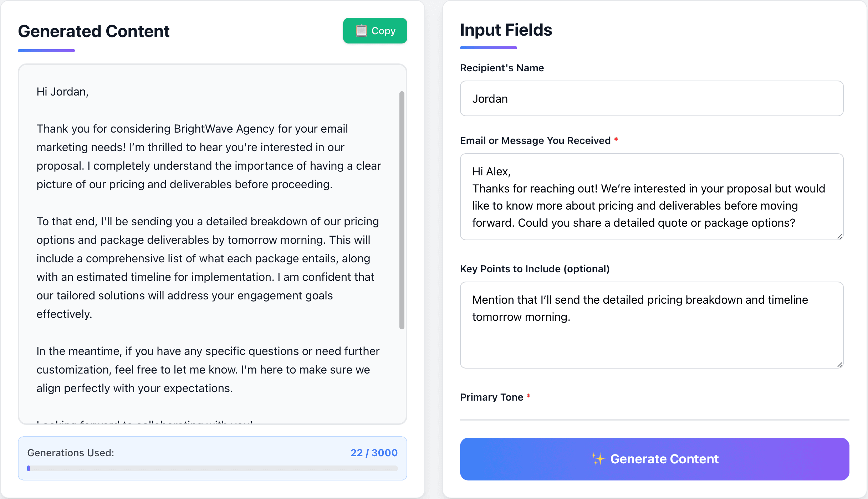
Task: Click the sparkle icon on Generate Content
Action: [598, 459]
